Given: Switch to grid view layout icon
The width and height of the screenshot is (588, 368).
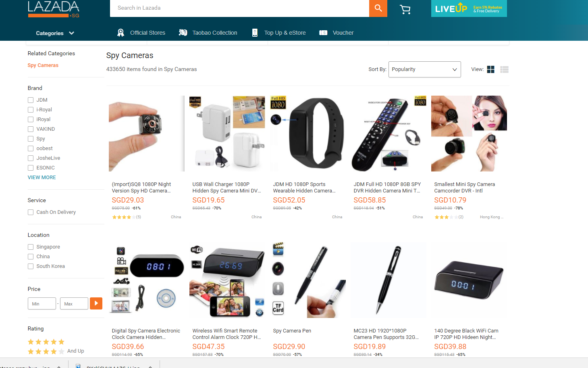Looking at the screenshot, I should point(490,69).
